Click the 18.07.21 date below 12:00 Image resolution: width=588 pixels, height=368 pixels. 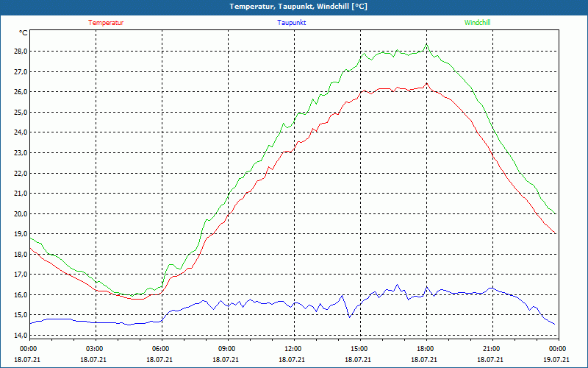pos(292,359)
